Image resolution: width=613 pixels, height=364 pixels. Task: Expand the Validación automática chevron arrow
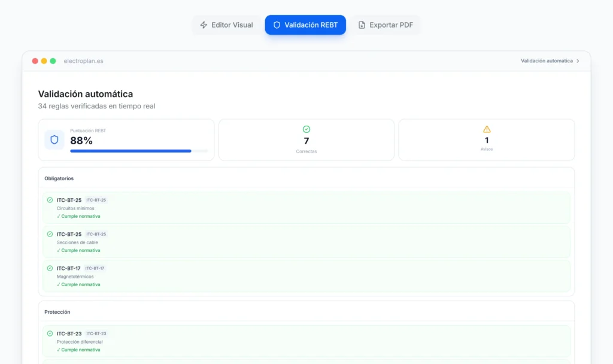pyautogui.click(x=578, y=61)
